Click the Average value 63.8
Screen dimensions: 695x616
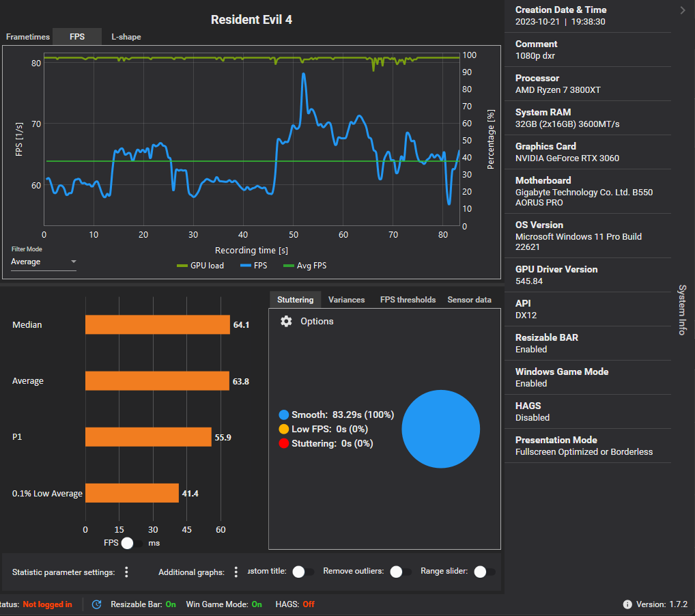tap(241, 381)
